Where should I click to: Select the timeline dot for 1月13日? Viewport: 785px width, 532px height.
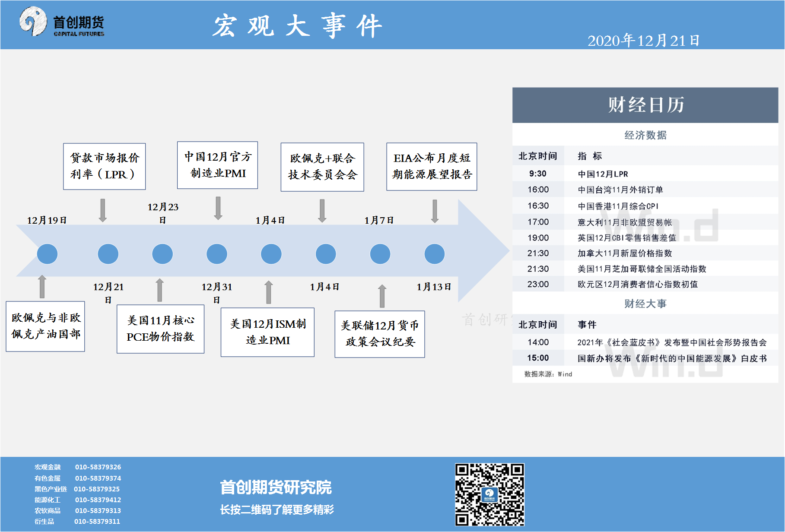pos(434,254)
